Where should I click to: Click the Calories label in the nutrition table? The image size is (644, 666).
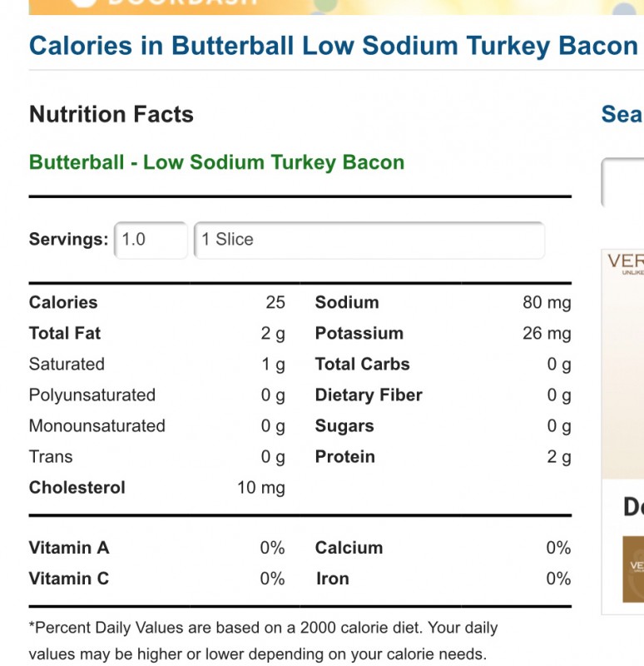63,302
